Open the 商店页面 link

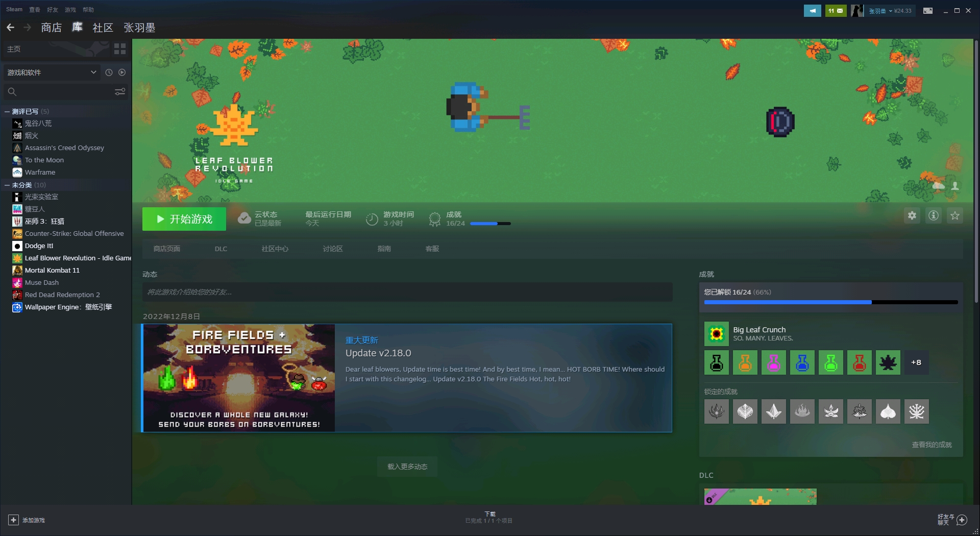tap(167, 249)
